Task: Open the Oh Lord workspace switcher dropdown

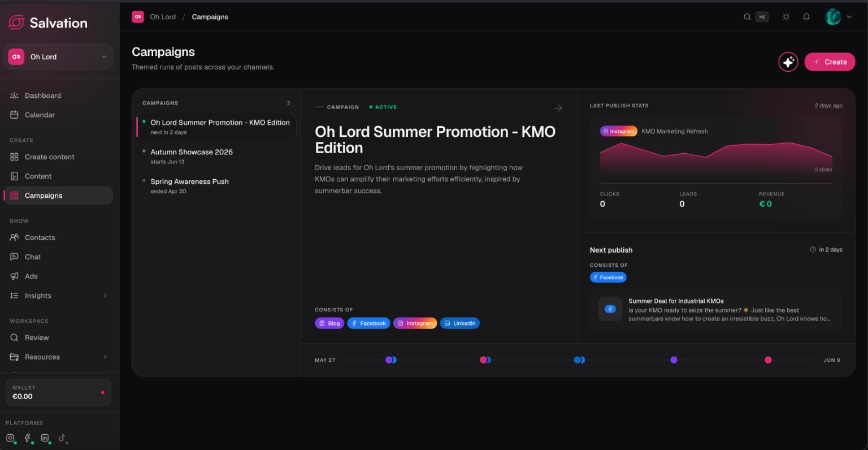Action: (59, 57)
